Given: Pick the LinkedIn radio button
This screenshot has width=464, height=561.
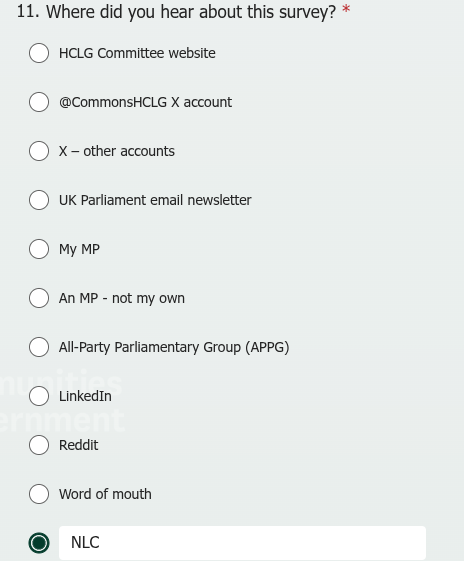Looking at the screenshot, I should click(39, 396).
